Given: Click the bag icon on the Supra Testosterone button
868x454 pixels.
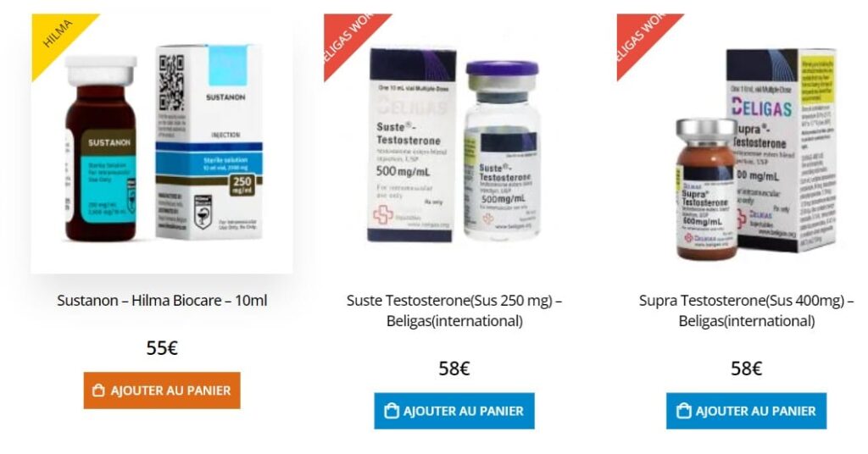Looking at the screenshot, I should pos(684,411).
